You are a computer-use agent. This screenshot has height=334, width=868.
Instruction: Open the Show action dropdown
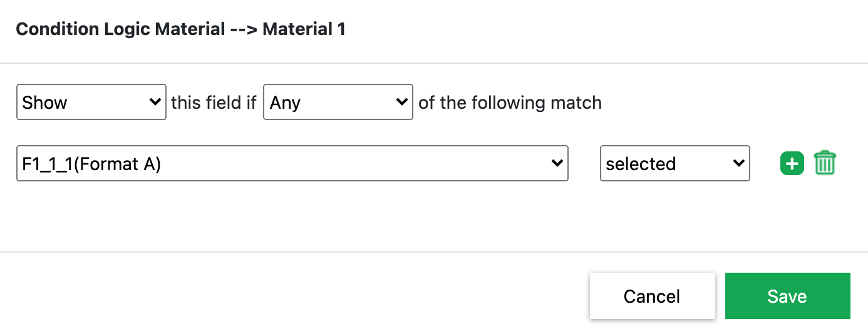(91, 102)
